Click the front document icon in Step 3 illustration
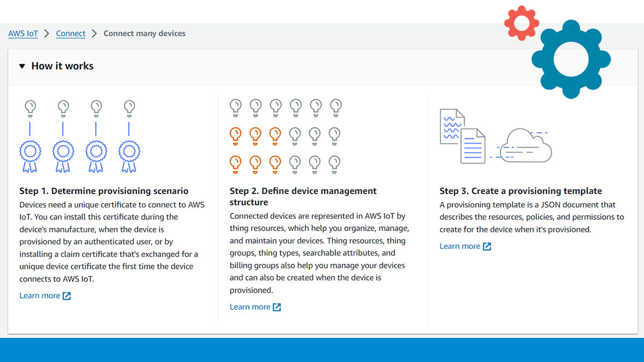This screenshot has height=362, width=644. coord(473,145)
